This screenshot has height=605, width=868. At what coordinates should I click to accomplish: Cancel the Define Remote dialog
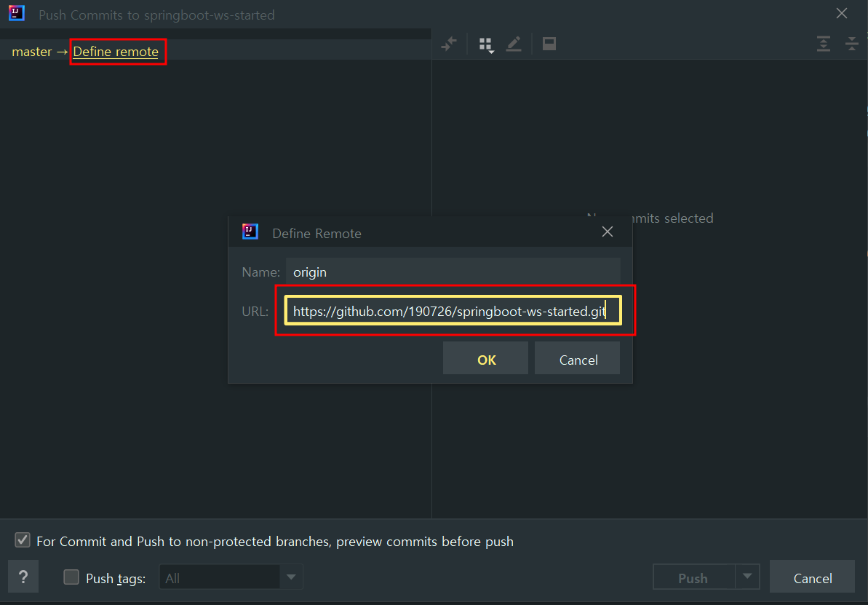click(578, 360)
